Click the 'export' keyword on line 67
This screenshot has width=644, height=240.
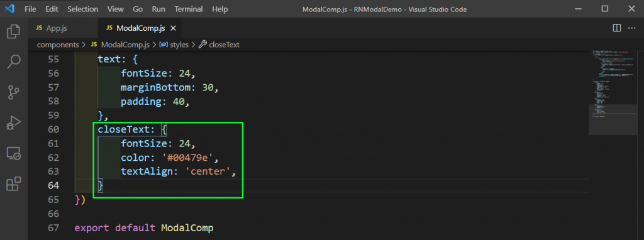pyautogui.click(x=92, y=228)
